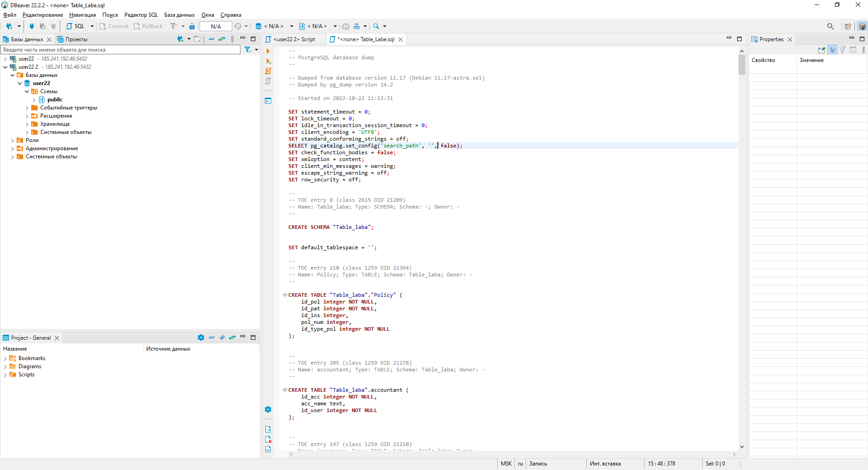868x470 pixels.
Task: Toggle pin to selection icon in Properties panel
Action: (821, 50)
